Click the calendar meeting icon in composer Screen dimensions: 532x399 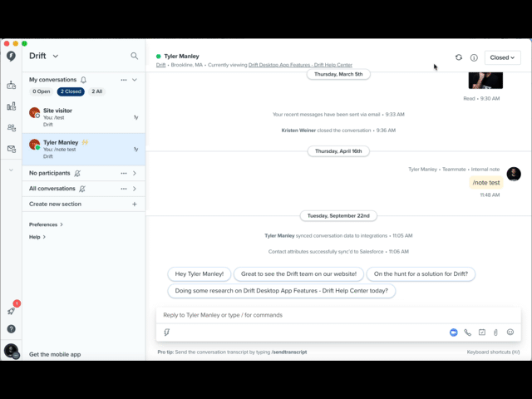click(482, 332)
